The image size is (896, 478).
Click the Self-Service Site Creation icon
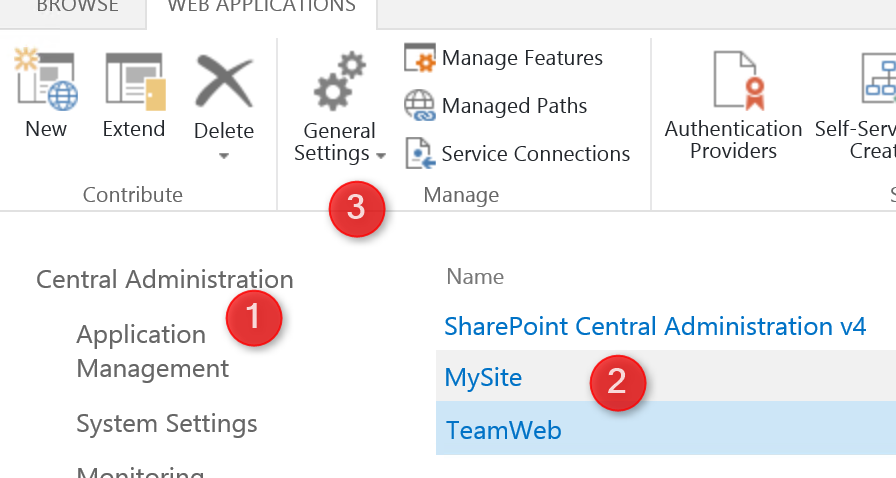[x=879, y=78]
